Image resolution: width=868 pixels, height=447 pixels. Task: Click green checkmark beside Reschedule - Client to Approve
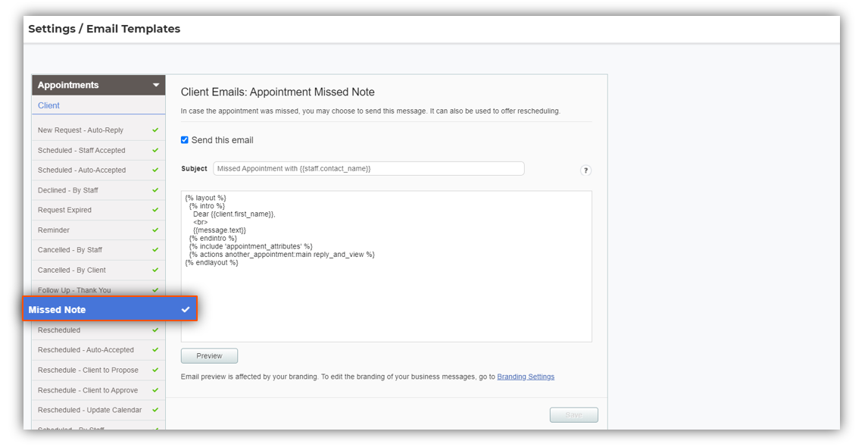point(155,390)
